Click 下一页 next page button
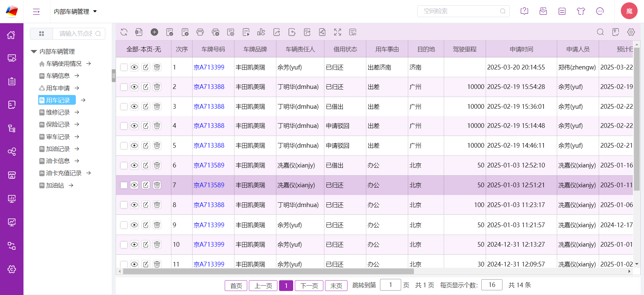644x295 pixels. pyautogui.click(x=309, y=286)
